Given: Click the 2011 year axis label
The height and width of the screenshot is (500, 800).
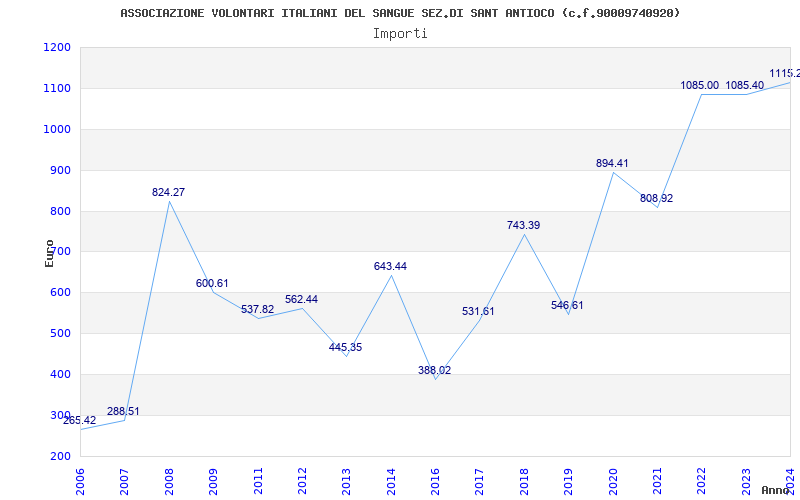Looking at the screenshot, I should click(x=258, y=479).
